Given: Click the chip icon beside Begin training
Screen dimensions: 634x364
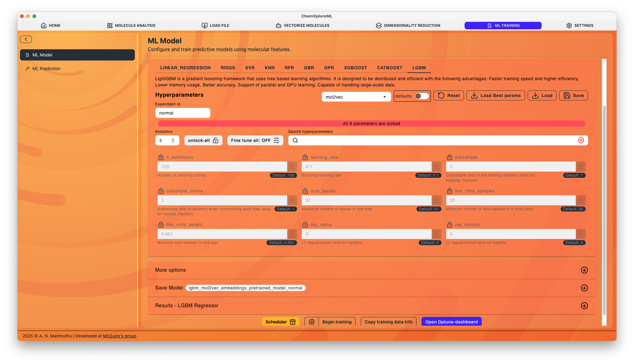Looking at the screenshot, I should point(311,322).
